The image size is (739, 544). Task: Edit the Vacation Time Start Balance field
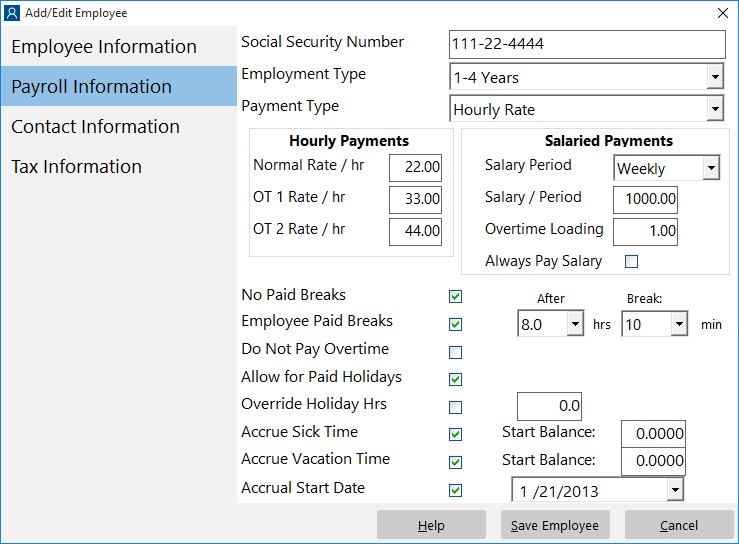tap(653, 461)
